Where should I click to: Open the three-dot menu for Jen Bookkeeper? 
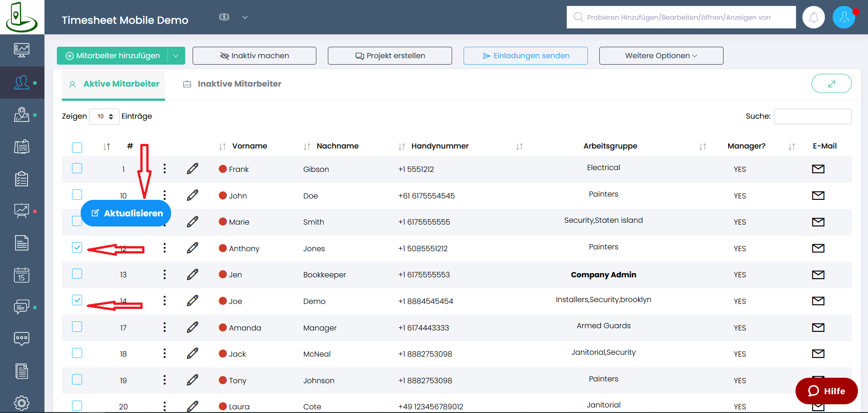[x=165, y=275]
